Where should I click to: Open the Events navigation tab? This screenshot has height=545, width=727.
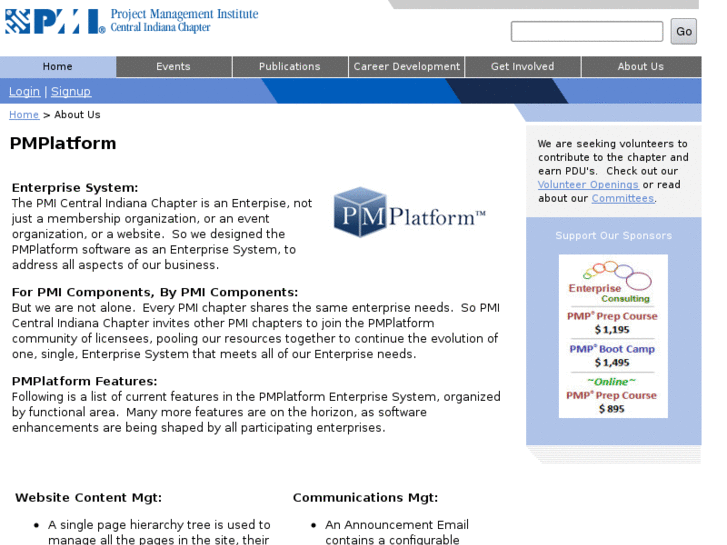pyautogui.click(x=173, y=66)
